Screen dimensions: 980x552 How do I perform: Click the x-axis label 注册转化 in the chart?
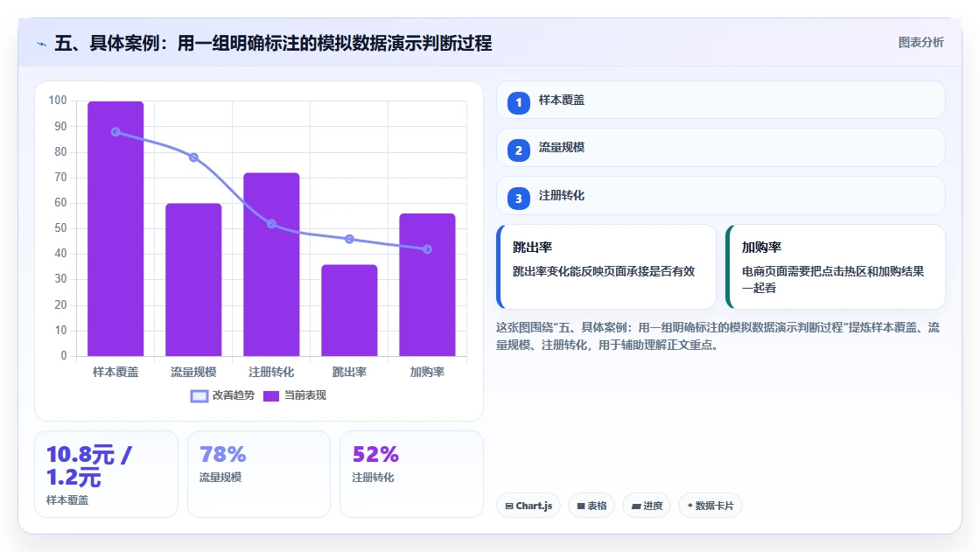coord(271,372)
